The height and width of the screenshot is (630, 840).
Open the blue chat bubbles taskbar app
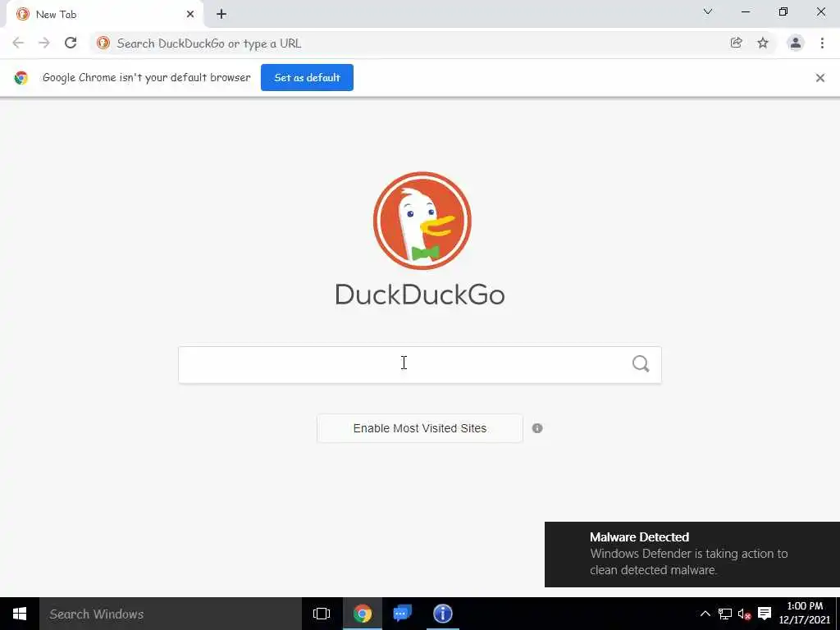(x=402, y=614)
